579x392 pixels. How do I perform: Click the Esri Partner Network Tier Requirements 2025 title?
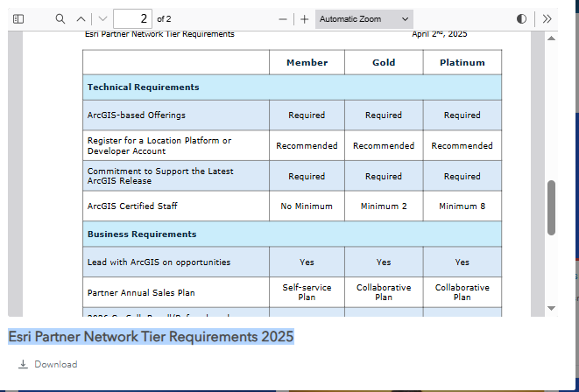(151, 337)
